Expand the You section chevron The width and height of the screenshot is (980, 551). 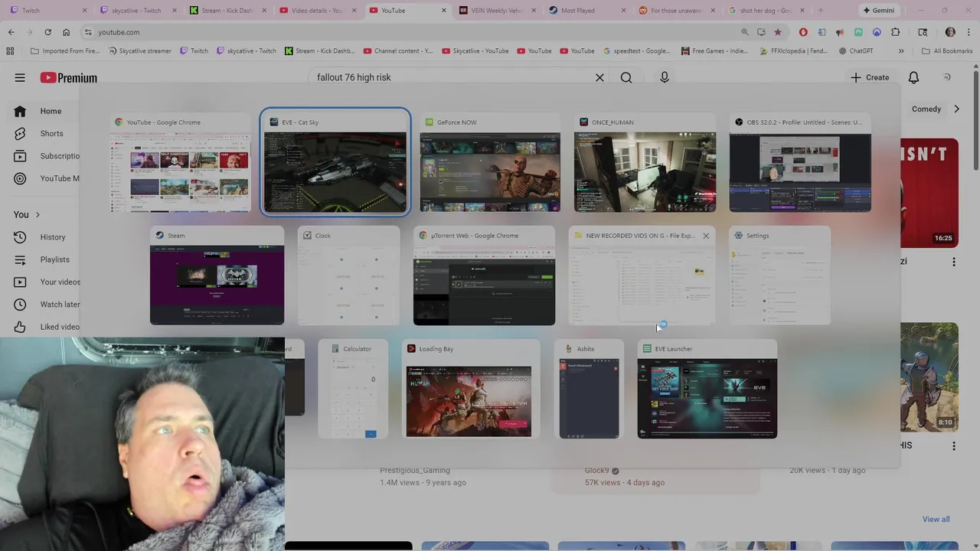[x=38, y=215]
